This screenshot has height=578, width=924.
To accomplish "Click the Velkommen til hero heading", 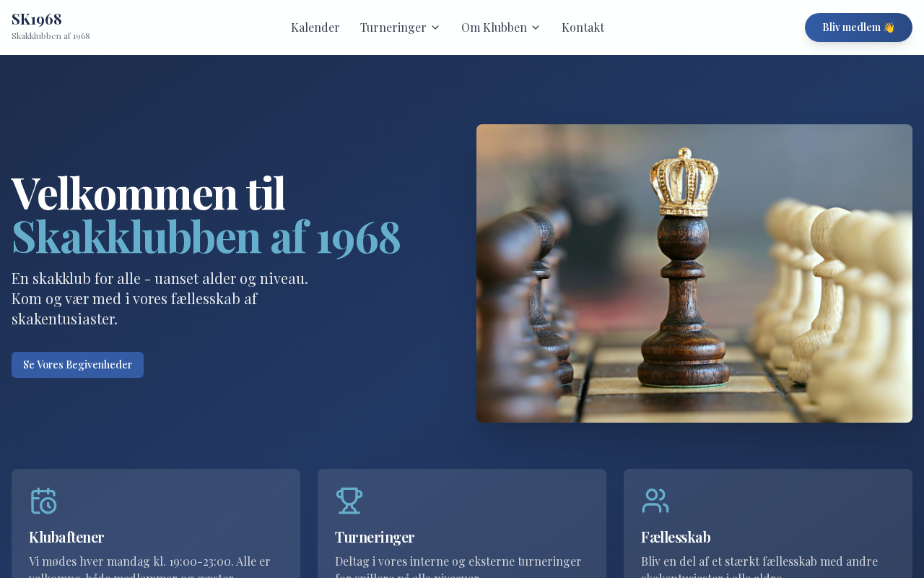I will point(148,192).
